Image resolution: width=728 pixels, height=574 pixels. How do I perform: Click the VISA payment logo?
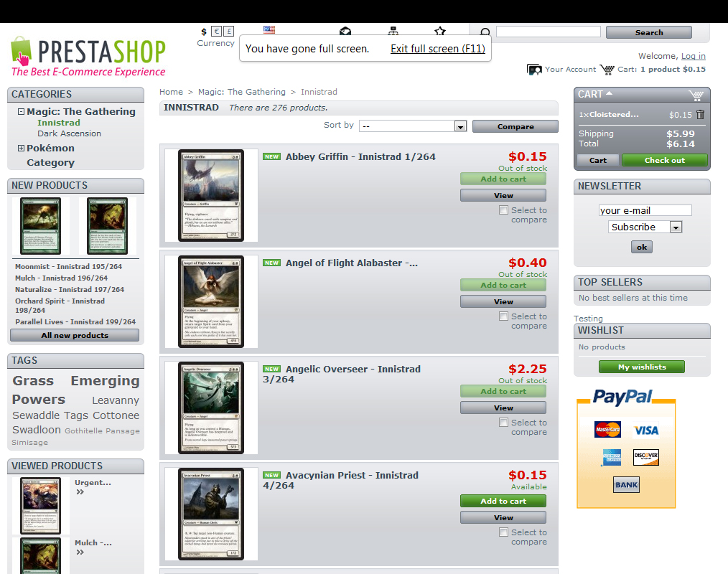pos(646,430)
